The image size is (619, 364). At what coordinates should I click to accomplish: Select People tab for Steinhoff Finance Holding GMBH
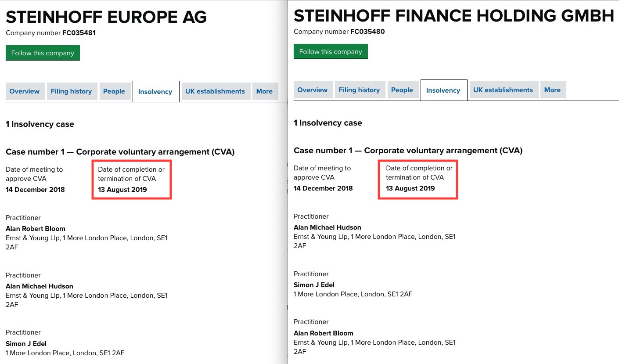click(x=403, y=90)
